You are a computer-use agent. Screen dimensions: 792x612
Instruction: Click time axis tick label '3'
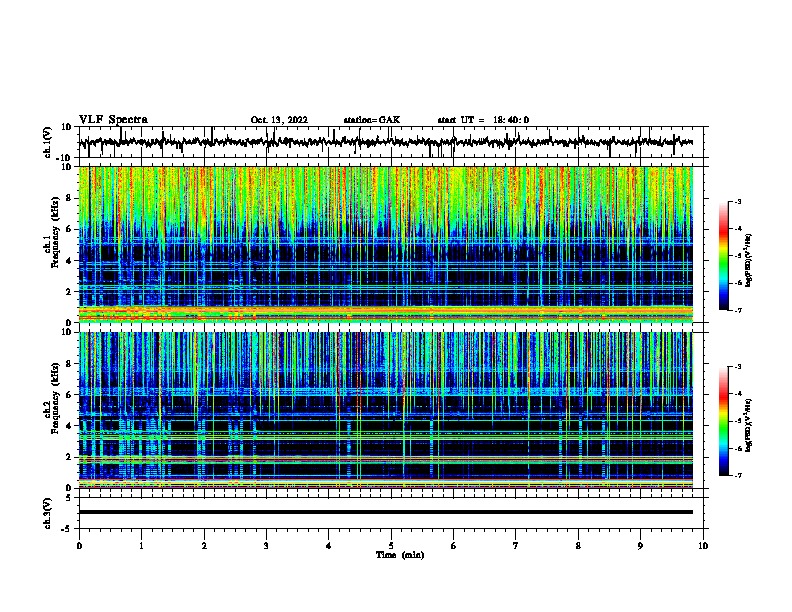click(x=266, y=545)
